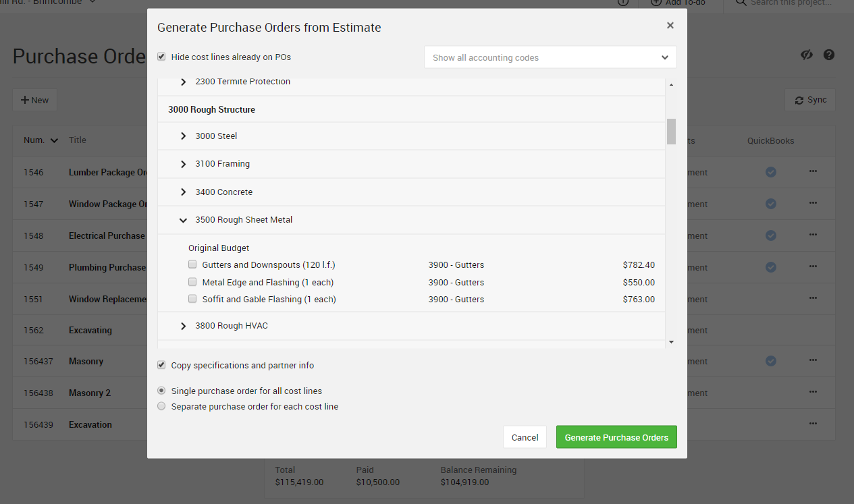Click the Cancel button
Screen dimensions: 854x504
click(x=525, y=437)
